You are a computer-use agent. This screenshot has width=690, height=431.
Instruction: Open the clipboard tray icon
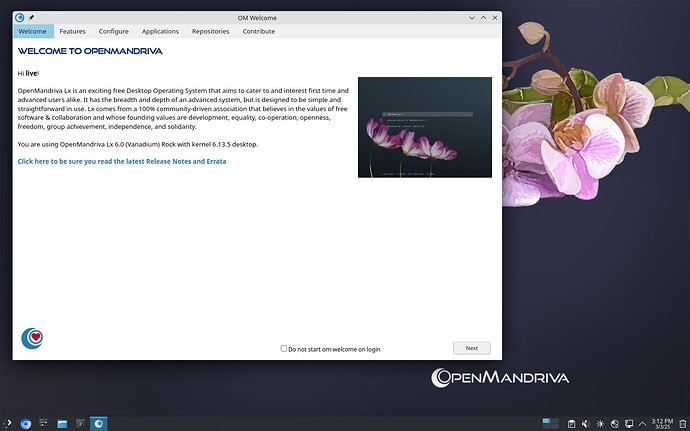click(x=571, y=424)
